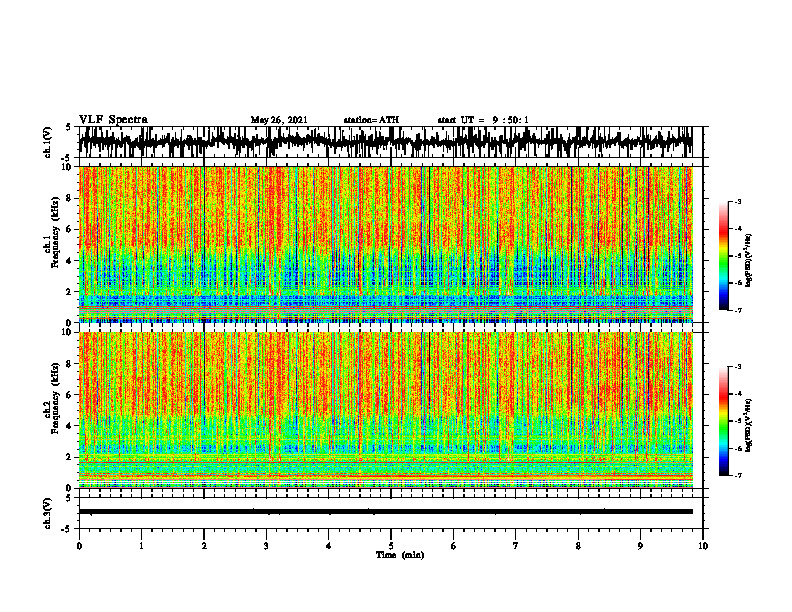
Task: Click the "-7" label on ch.2 colorbar
Action: (x=738, y=475)
